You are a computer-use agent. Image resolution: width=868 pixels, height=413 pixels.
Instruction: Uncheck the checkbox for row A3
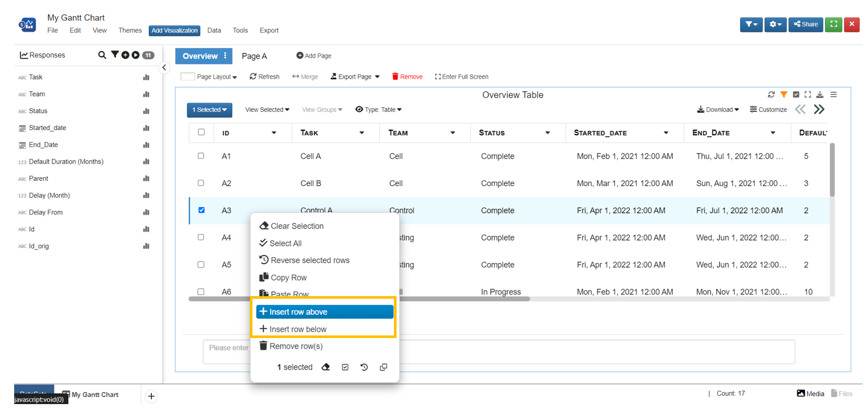(x=201, y=210)
